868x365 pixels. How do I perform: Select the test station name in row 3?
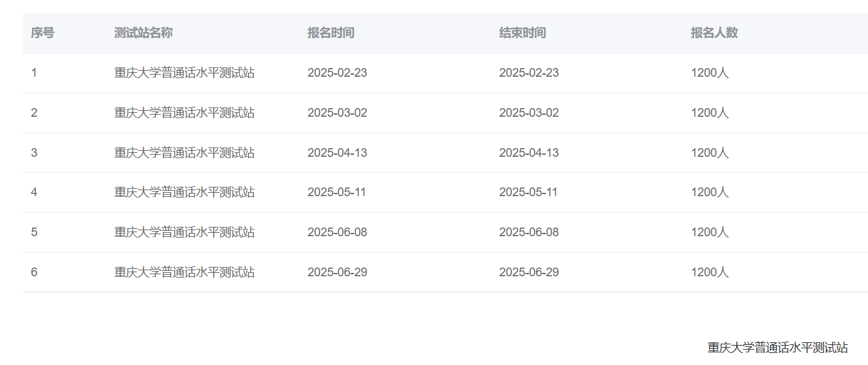184,153
